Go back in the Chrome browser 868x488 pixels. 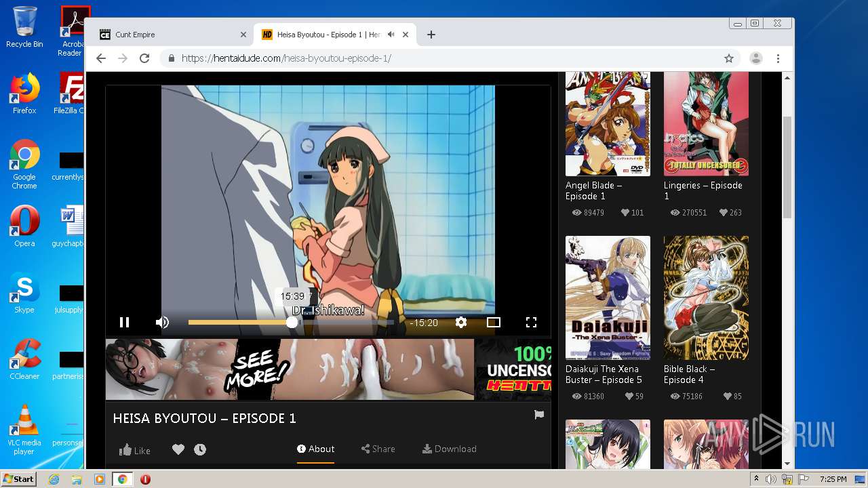(101, 58)
